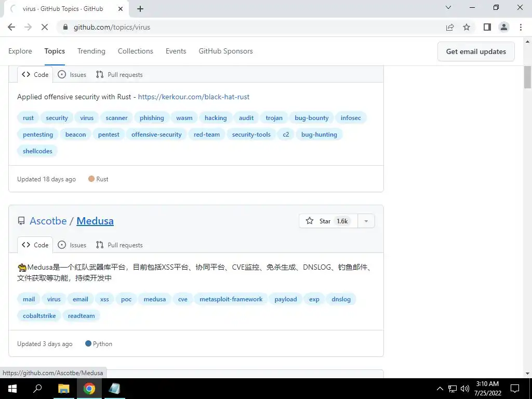Click the Chrome taskbar icon
Screen dimensions: 532x399
[x=89, y=389]
